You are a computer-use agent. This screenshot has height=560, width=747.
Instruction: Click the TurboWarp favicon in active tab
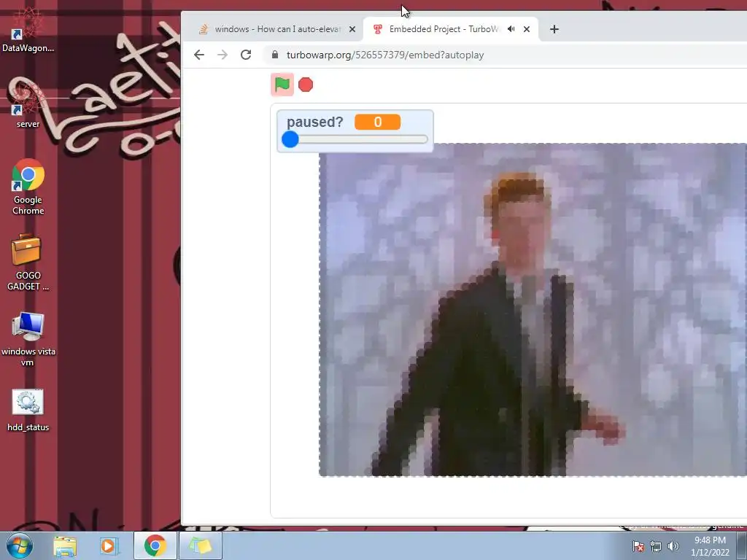pyautogui.click(x=378, y=29)
